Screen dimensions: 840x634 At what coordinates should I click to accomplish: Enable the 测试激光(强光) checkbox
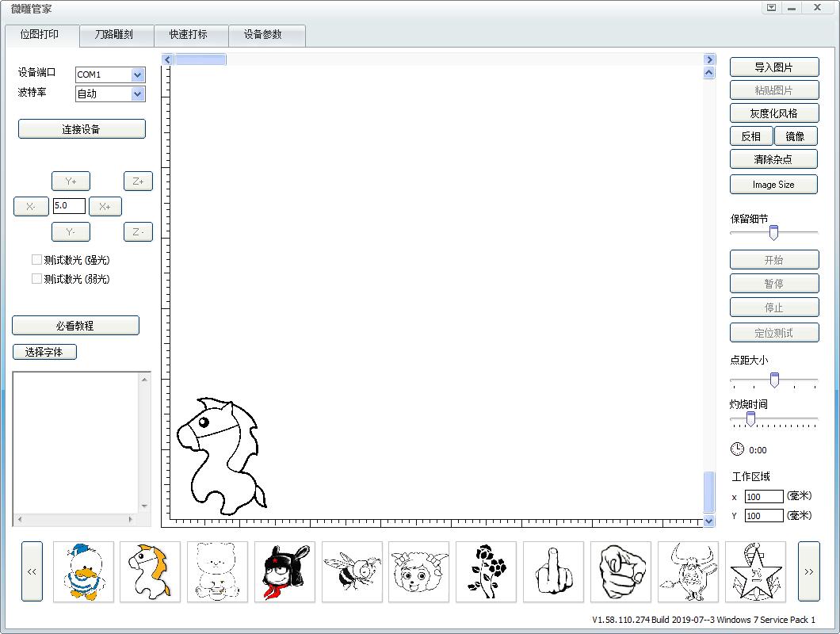(36, 259)
